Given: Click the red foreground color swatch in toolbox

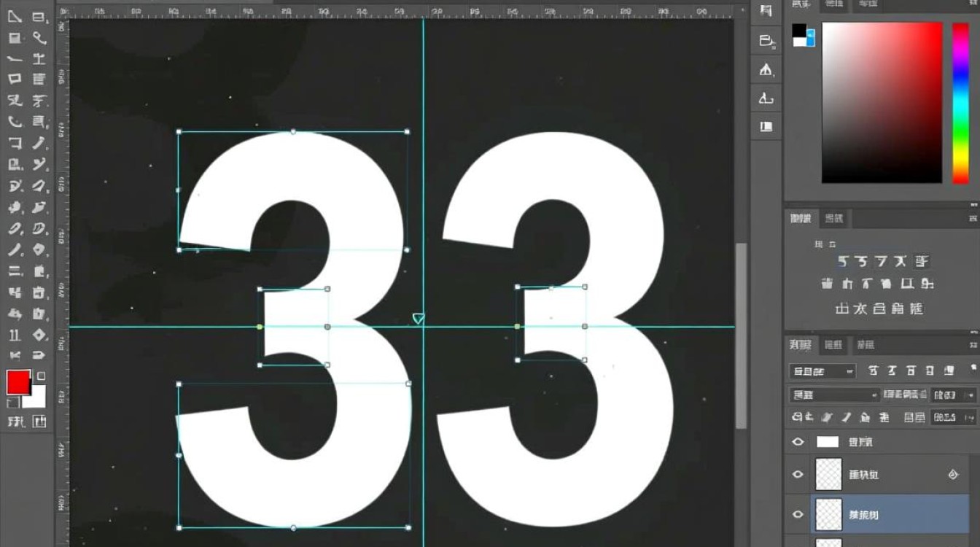Looking at the screenshot, I should pos(17,381).
